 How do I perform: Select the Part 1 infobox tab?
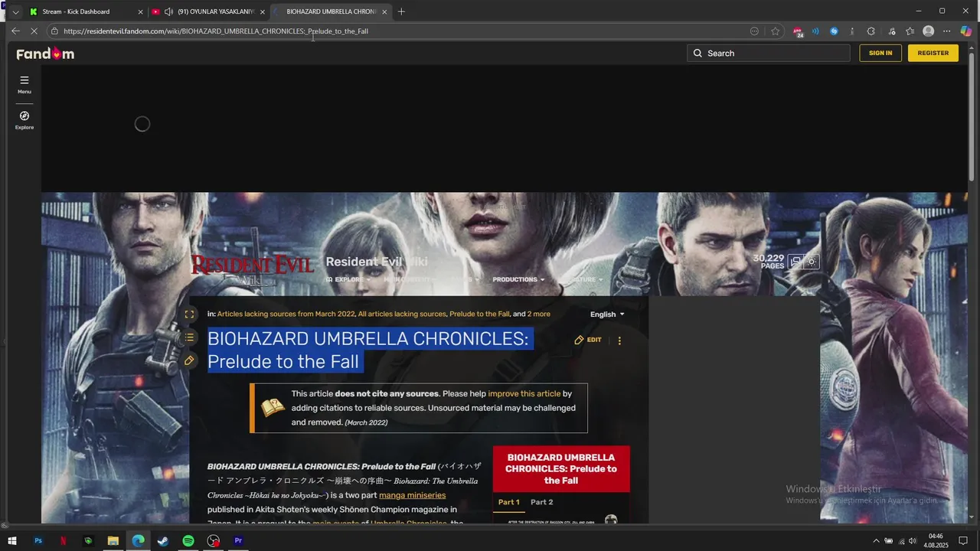(508, 502)
